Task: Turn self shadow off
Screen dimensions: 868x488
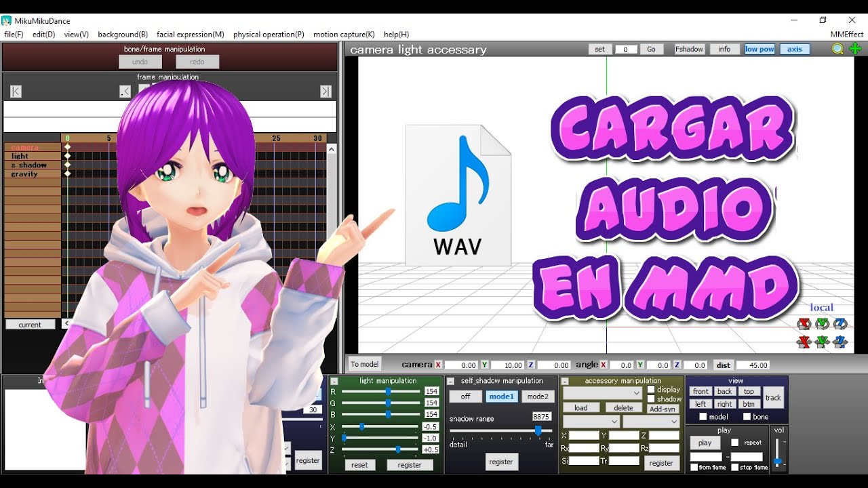Action: pyautogui.click(x=465, y=396)
